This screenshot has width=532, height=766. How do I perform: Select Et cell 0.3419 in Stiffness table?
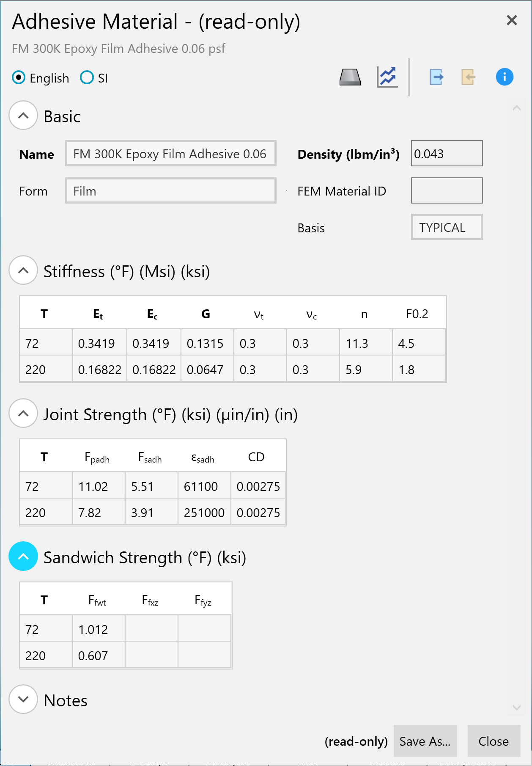pyautogui.click(x=99, y=343)
